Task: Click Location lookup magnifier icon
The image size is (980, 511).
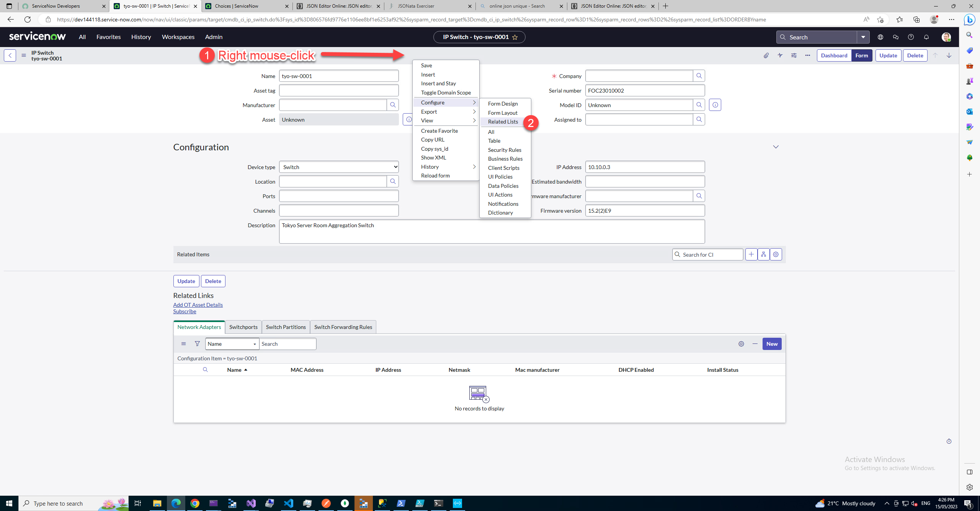Action: click(x=393, y=181)
